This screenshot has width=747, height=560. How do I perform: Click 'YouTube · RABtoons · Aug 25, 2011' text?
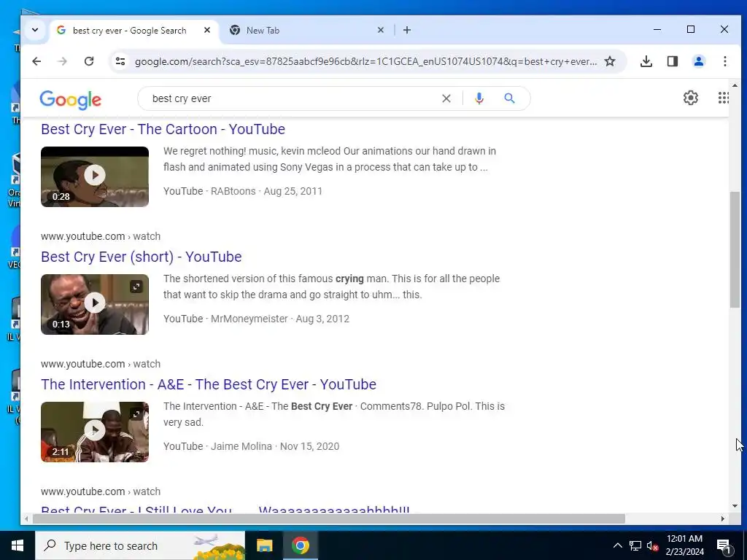coord(243,191)
